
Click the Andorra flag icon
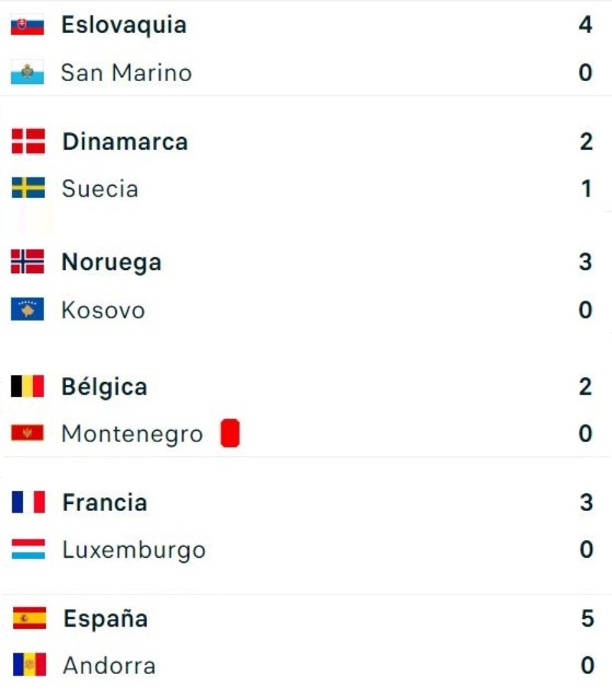(x=29, y=665)
